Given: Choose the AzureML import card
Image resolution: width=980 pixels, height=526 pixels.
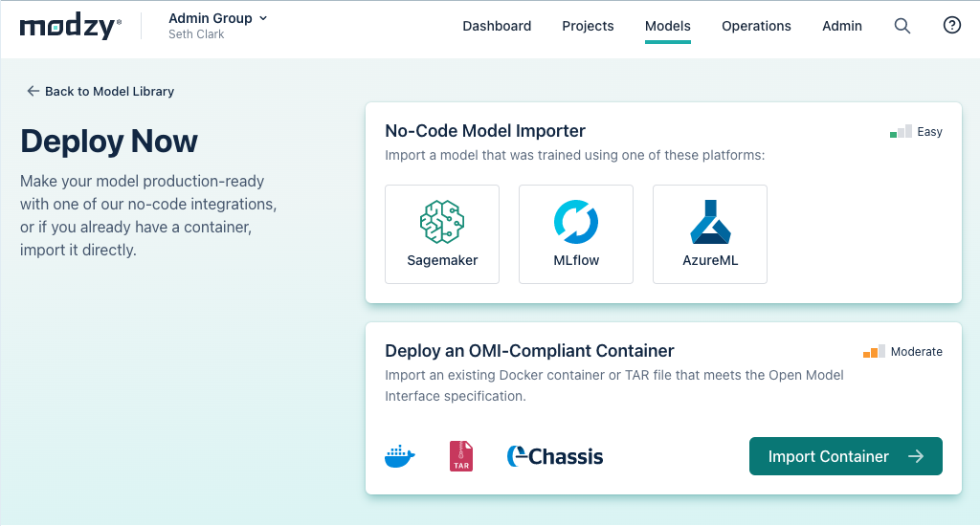Looking at the screenshot, I should pos(710,234).
